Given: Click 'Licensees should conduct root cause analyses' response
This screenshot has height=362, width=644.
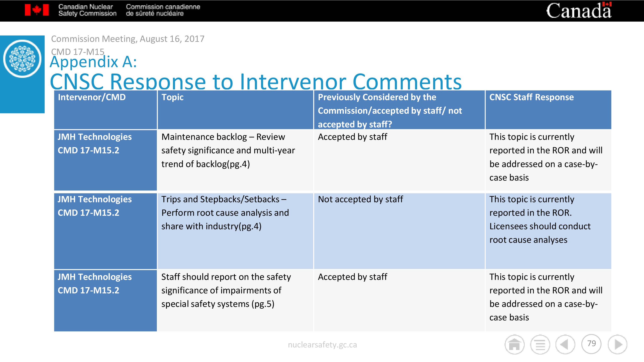Looking at the screenshot, I should [540, 233].
